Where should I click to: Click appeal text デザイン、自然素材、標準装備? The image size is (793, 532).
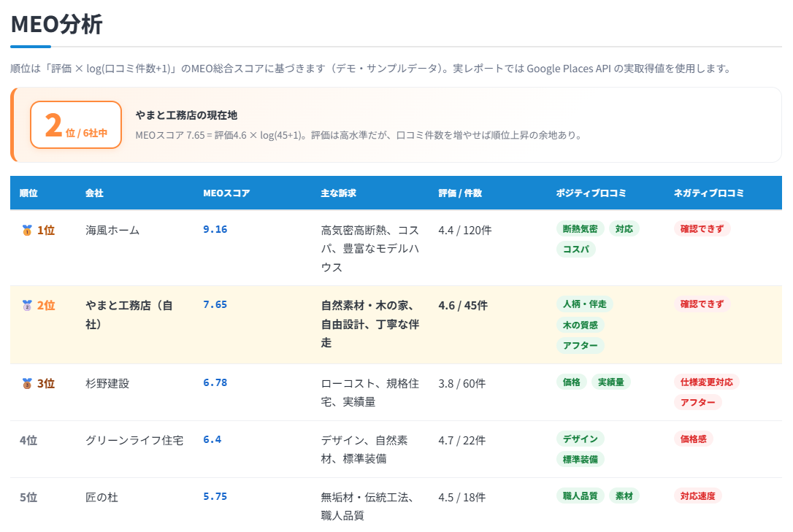click(364, 450)
